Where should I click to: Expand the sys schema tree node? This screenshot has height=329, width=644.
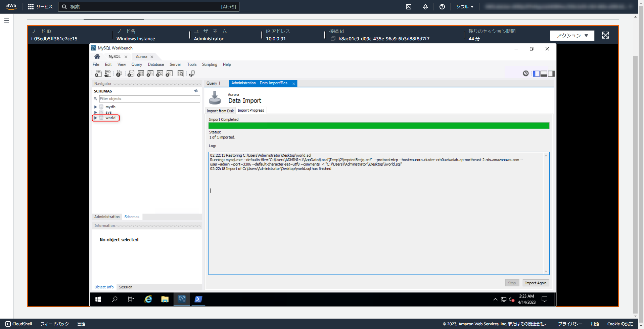pos(95,112)
